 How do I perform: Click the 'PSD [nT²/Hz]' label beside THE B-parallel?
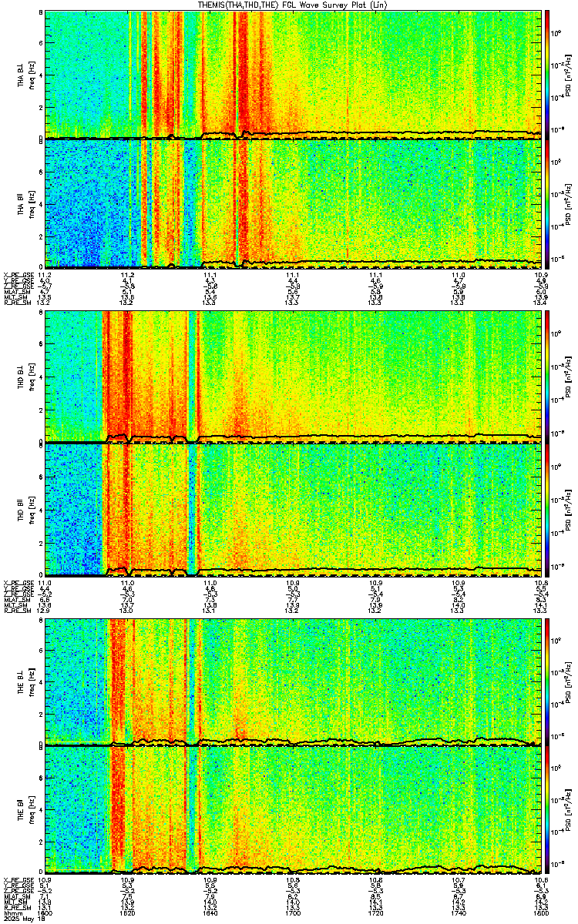[x=569, y=809]
